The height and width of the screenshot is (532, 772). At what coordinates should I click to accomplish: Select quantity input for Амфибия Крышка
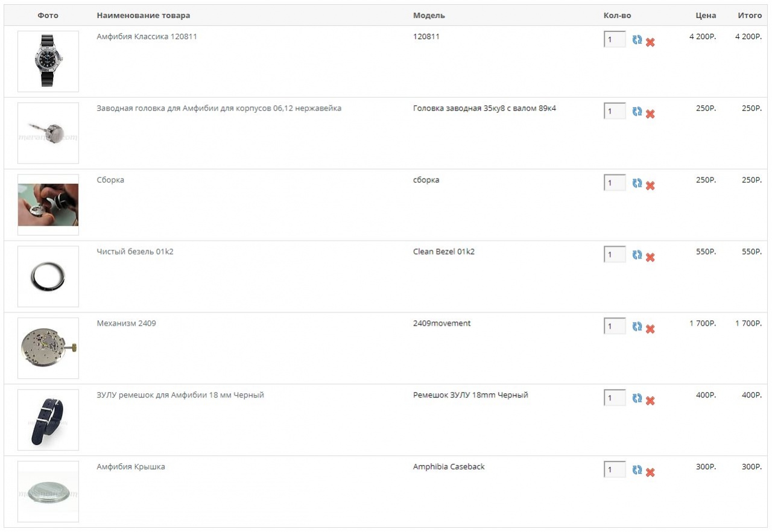tap(615, 470)
